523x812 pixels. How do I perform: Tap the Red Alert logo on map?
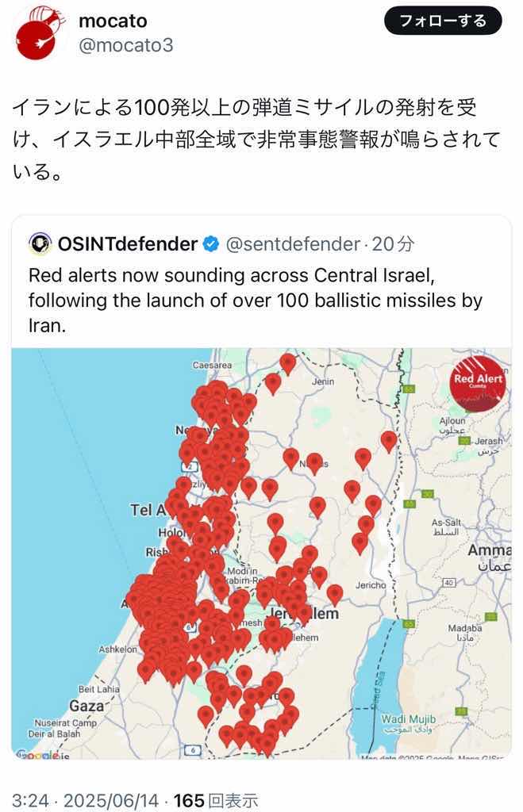[477, 383]
